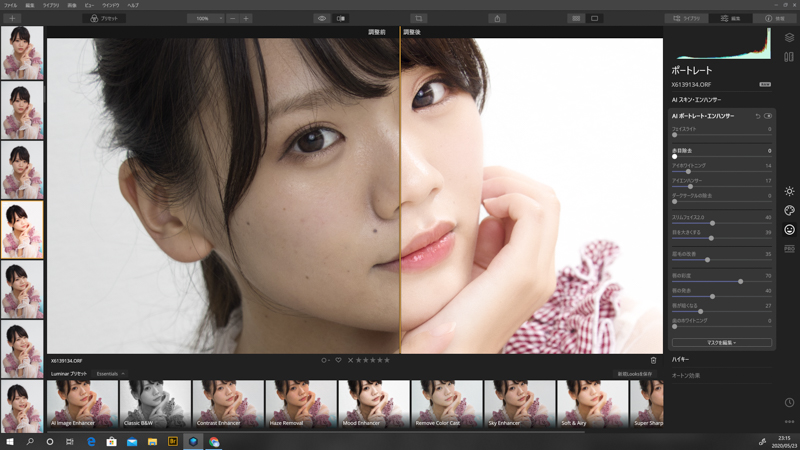Click the RAW badge beside filename

[765, 85]
